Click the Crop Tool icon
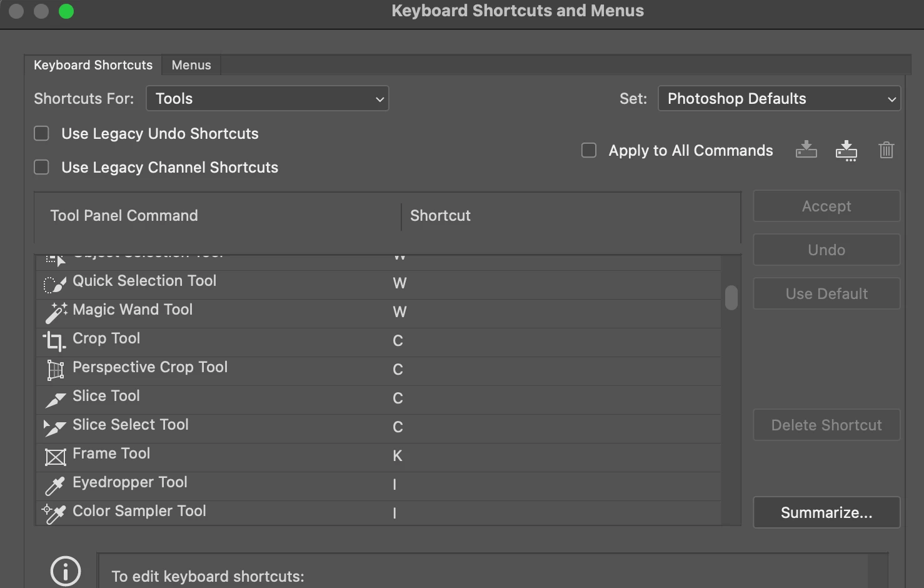924x588 pixels. pyautogui.click(x=54, y=342)
